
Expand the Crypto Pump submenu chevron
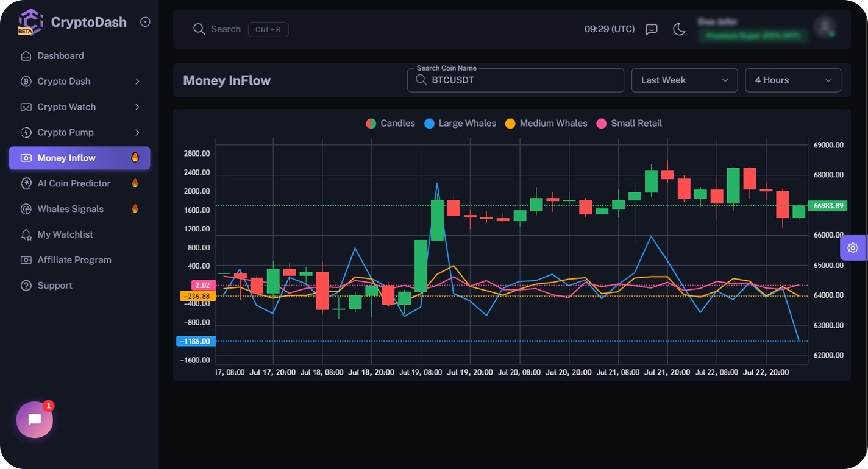point(137,133)
